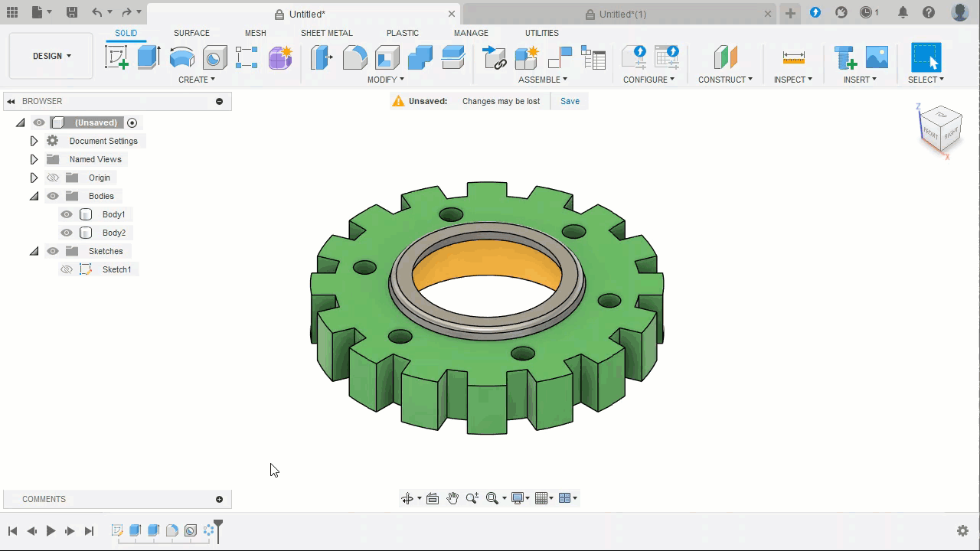This screenshot has width=980, height=551.
Task: Open the DESIGN workspace dropdown
Action: point(51,56)
